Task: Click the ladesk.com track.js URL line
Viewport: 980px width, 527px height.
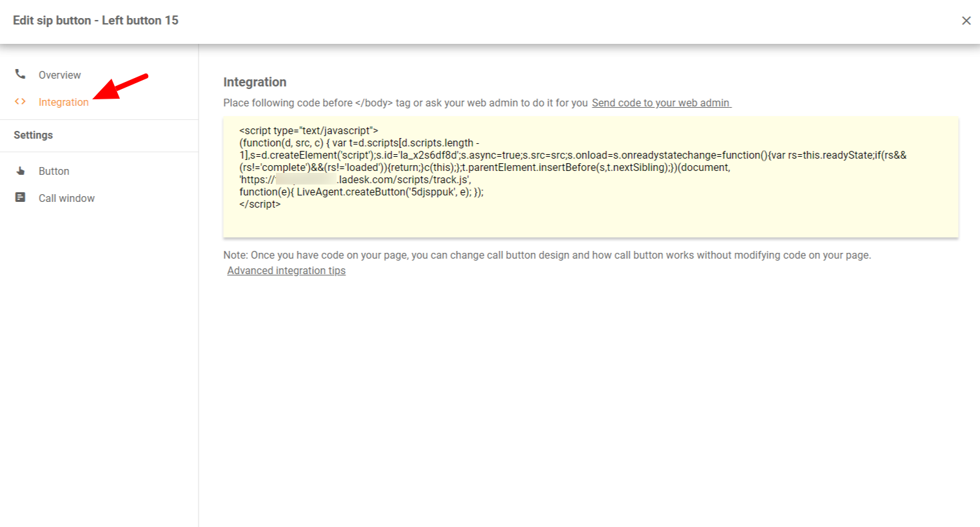Action: [x=403, y=179]
